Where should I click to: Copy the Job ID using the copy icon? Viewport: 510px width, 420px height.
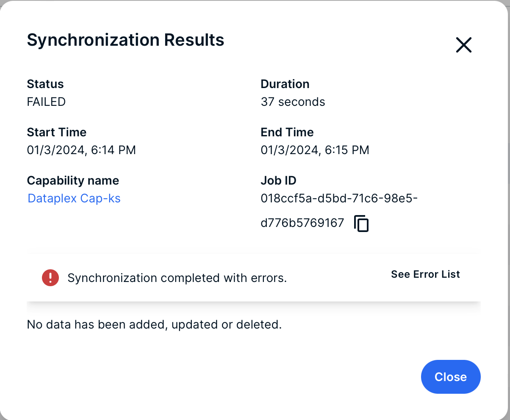(x=361, y=224)
